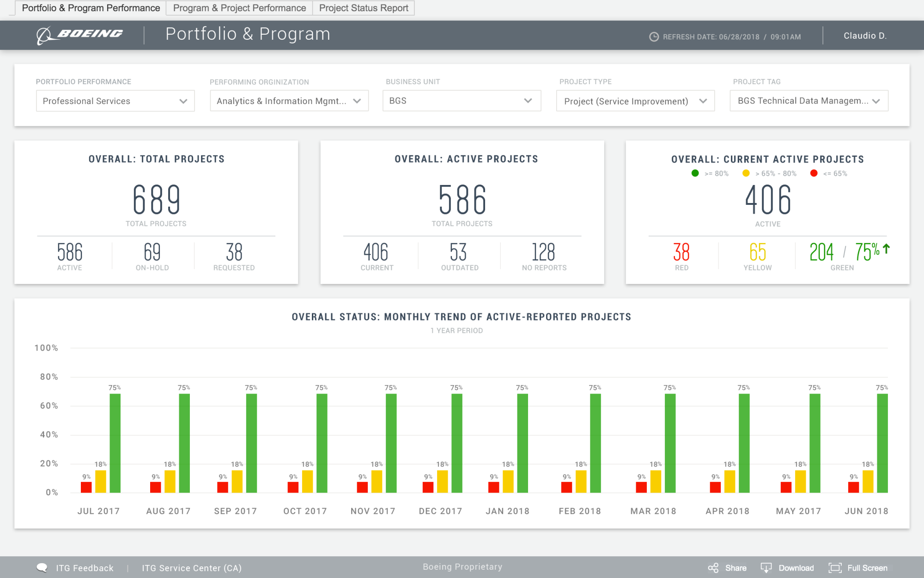Expand the Project Type dropdown
924x578 pixels.
(x=635, y=101)
